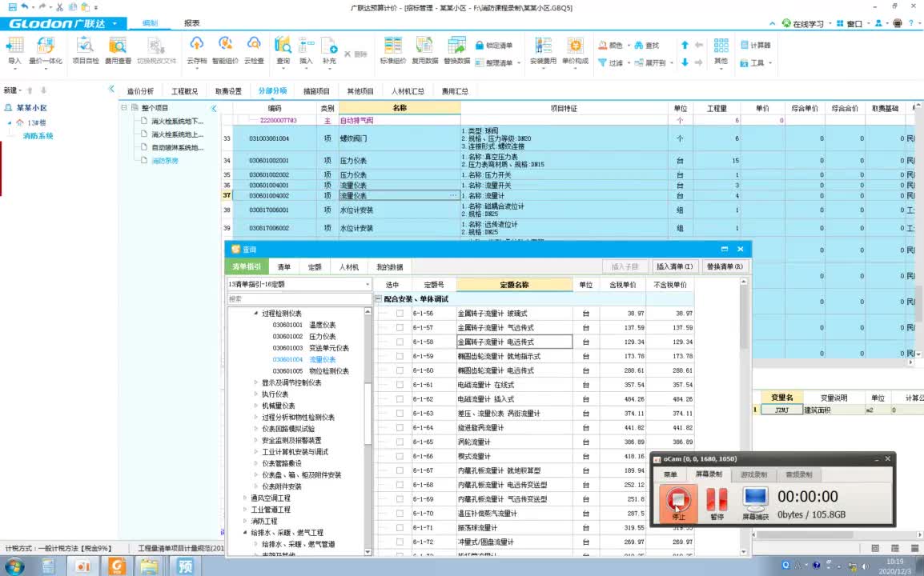The image size is (924, 576).
Task: Check the box for quota 6-1-58
Action: 400,342
